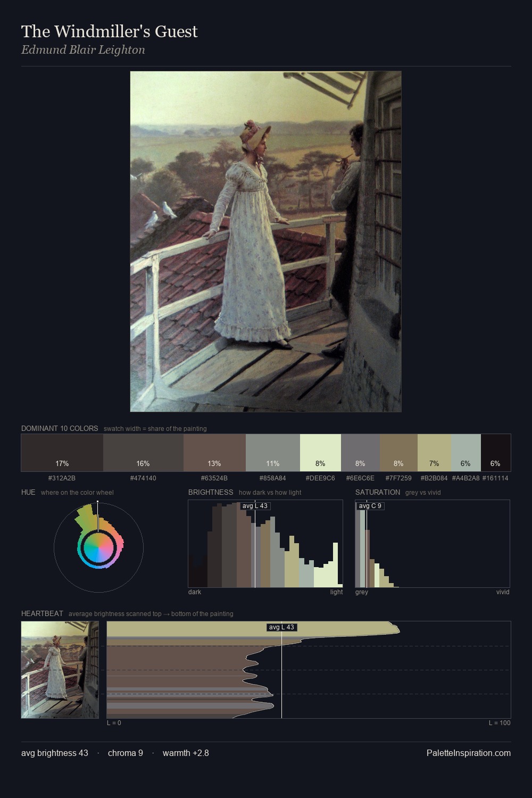Click the hex code text #312A2B
Viewport: 532px width, 798px height.
pos(62,478)
